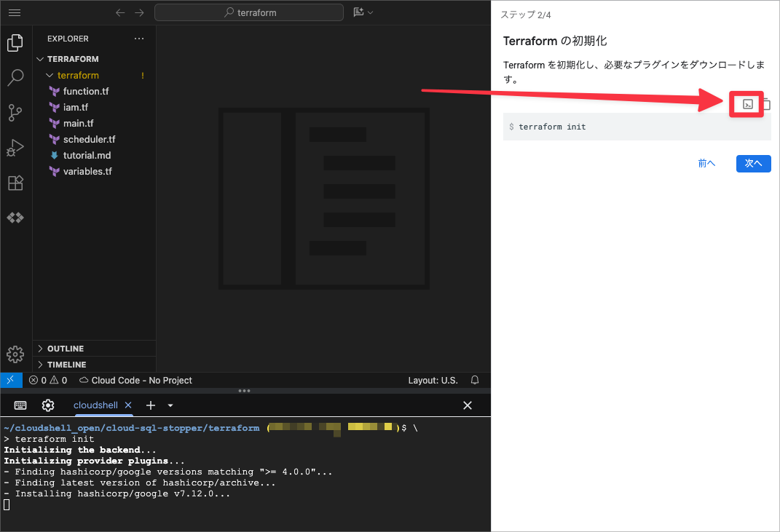
Task: Open main.tf file in explorer
Action: coord(78,123)
